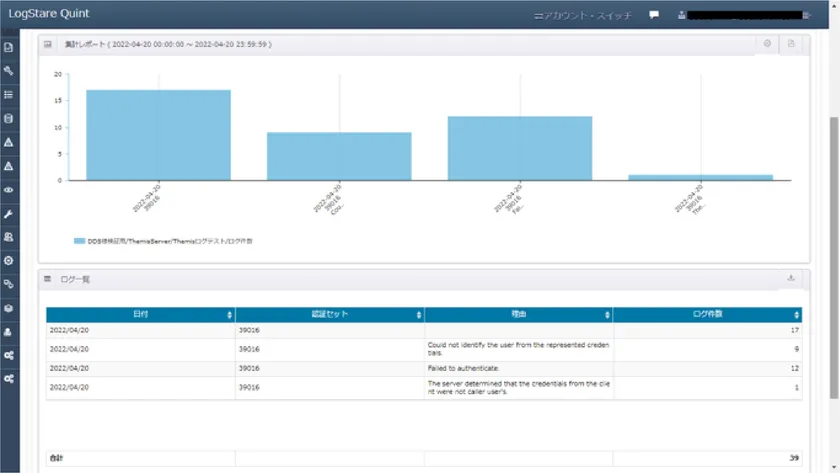Click the chat message icon in header
This screenshot has width=840, height=473.
click(654, 15)
